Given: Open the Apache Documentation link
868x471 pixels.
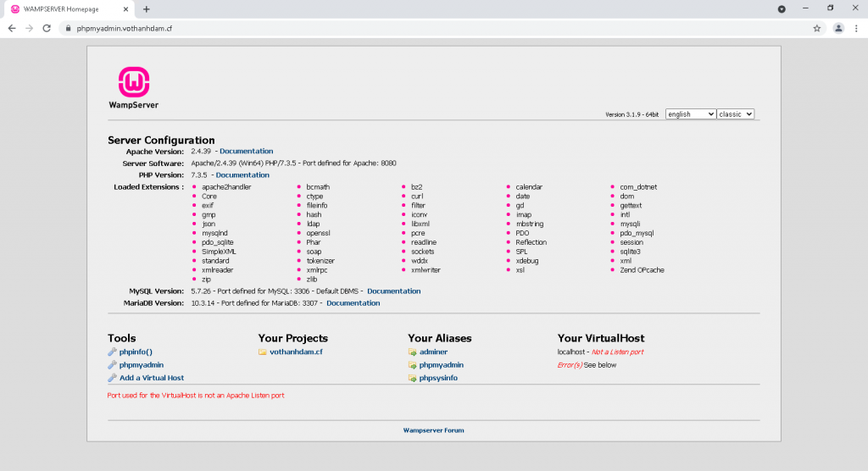Looking at the screenshot, I should coord(247,152).
